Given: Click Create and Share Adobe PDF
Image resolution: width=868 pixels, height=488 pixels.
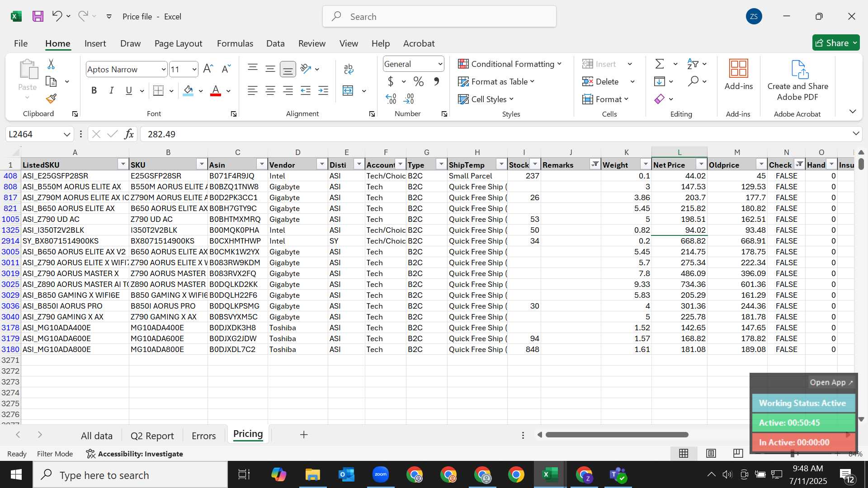Looking at the screenshot, I should pyautogui.click(x=798, y=80).
